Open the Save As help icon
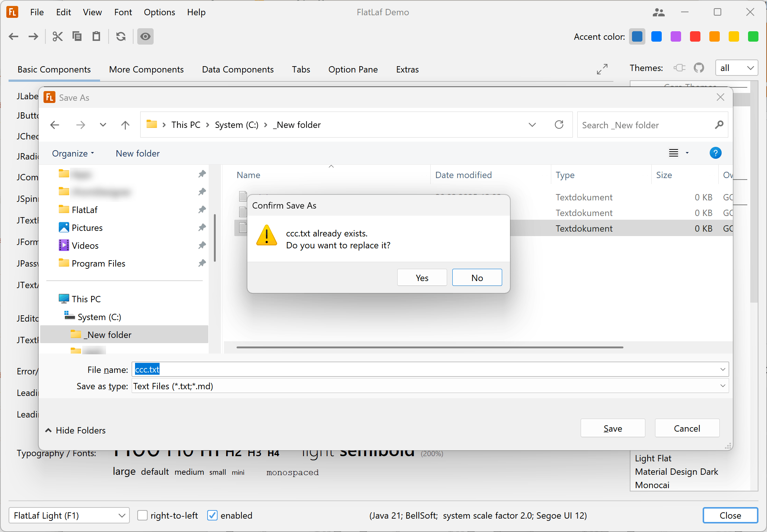Image resolution: width=767 pixels, height=532 pixels. (715, 153)
